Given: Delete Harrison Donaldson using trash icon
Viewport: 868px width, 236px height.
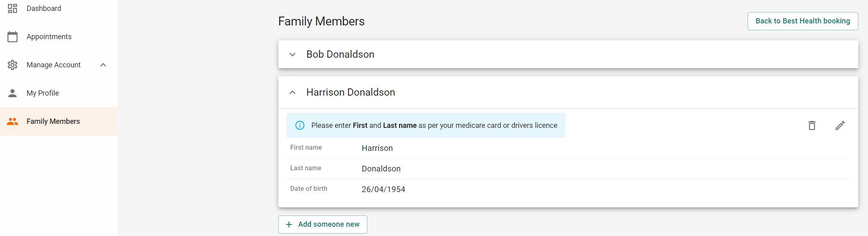Looking at the screenshot, I should [812, 125].
